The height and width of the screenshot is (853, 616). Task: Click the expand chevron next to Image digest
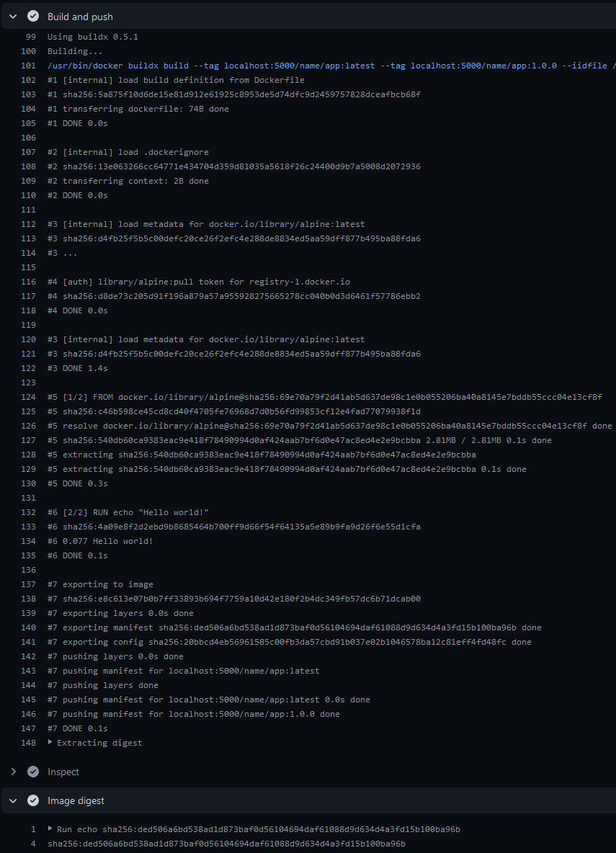(12, 800)
